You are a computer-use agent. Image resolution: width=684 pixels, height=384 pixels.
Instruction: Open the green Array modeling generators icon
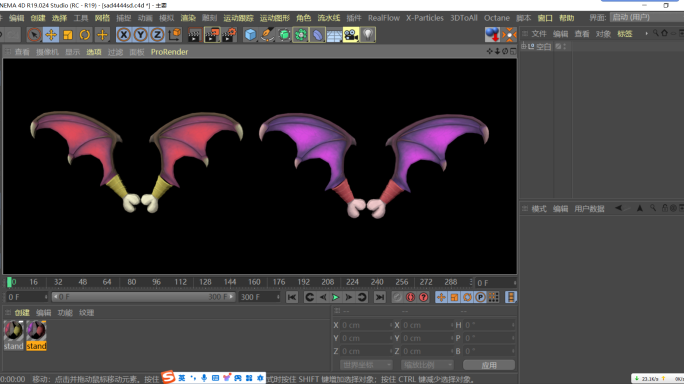tap(301, 35)
